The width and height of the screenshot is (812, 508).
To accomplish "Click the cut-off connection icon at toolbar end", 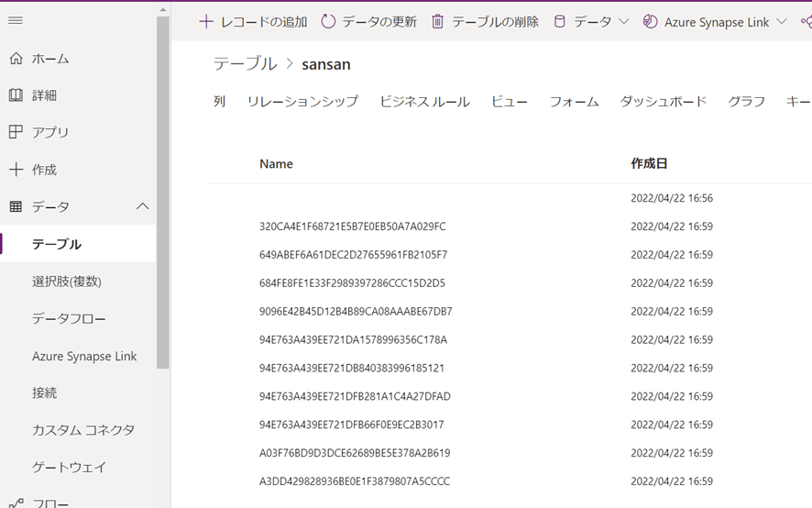I will coord(807,22).
